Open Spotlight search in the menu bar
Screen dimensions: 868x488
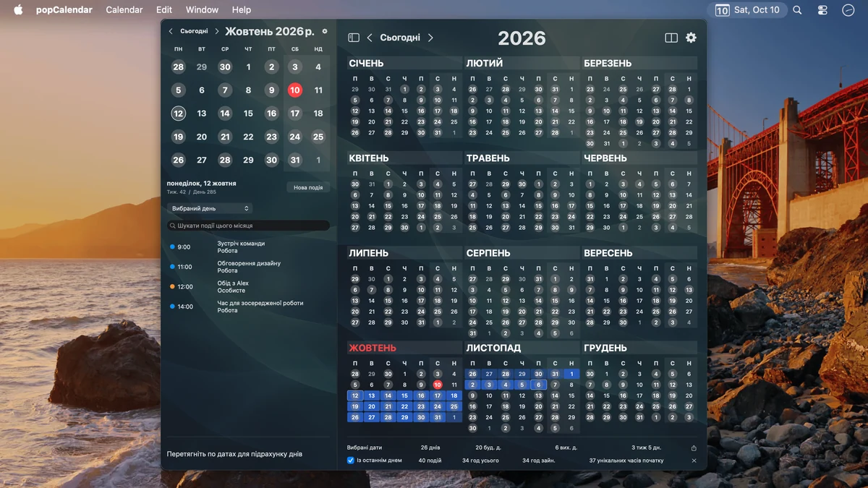797,10
